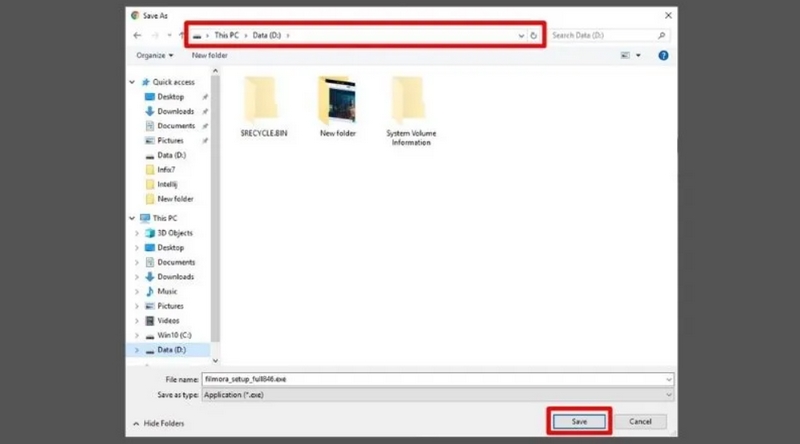Select the System Volume Information folder

tap(411, 111)
